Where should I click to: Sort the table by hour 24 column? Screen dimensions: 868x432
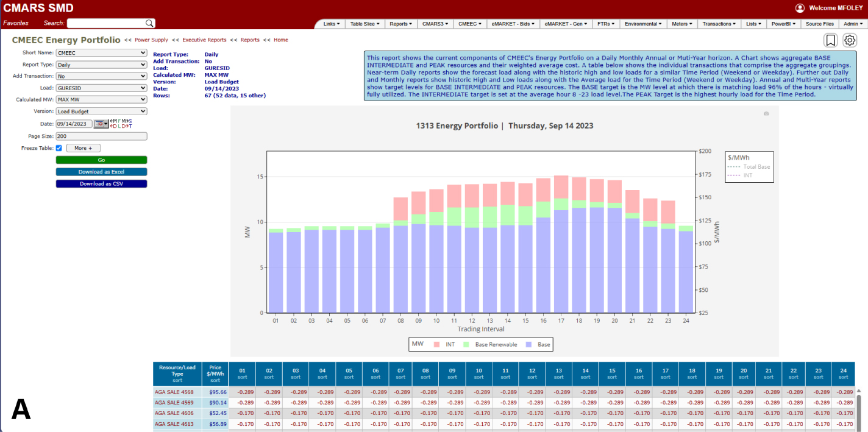click(844, 377)
